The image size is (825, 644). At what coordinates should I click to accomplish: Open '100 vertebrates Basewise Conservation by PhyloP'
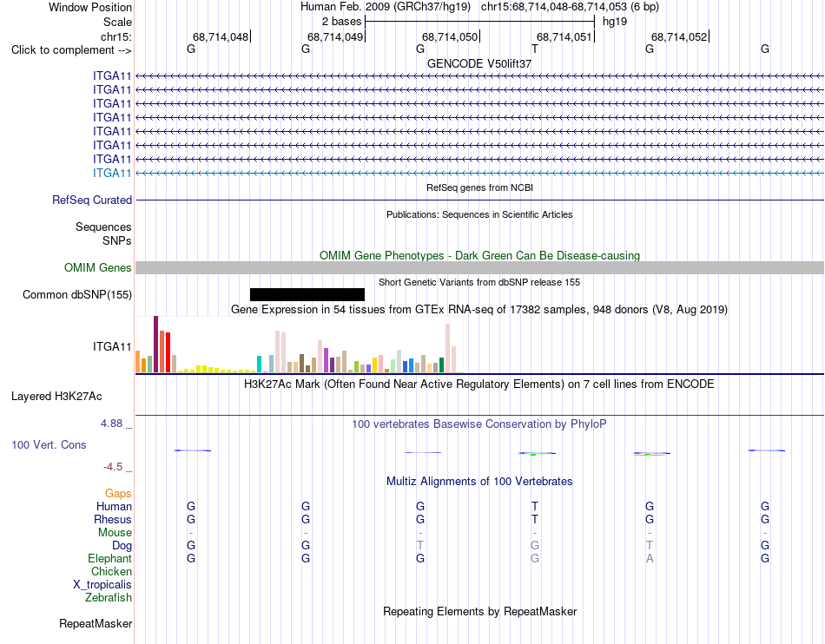click(x=479, y=424)
